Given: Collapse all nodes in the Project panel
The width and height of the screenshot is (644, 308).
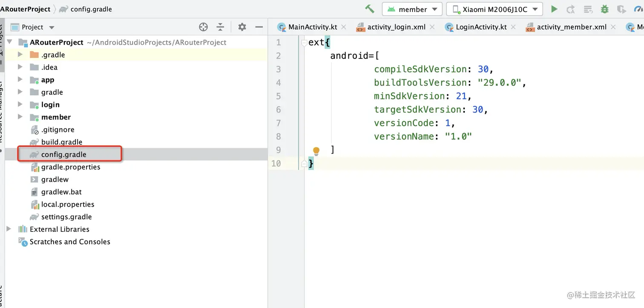Looking at the screenshot, I should (220, 27).
